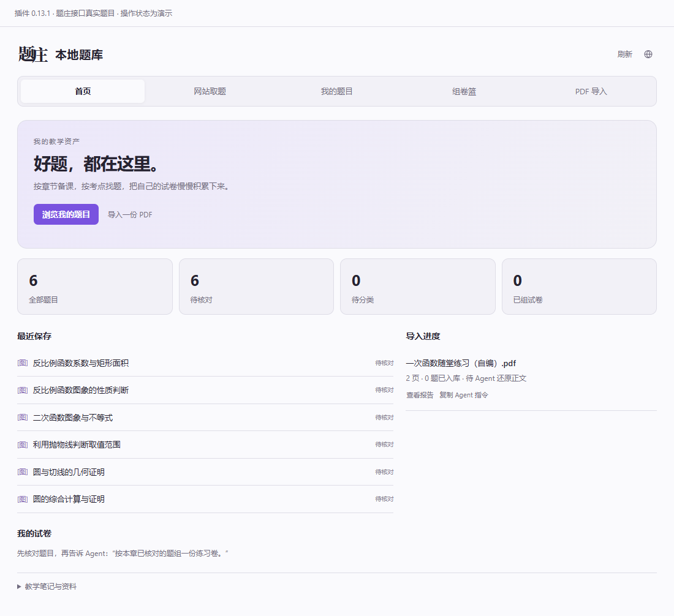The image size is (674, 616).
Task: Open question 利用抛物线判断取值范围
Action: [x=77, y=445]
